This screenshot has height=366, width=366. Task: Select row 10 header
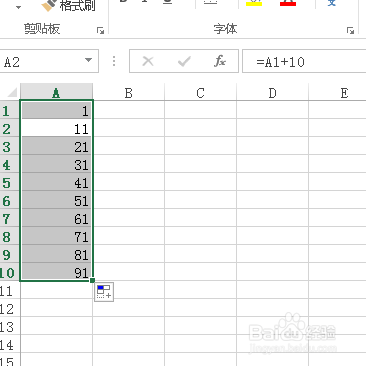coord(10,273)
